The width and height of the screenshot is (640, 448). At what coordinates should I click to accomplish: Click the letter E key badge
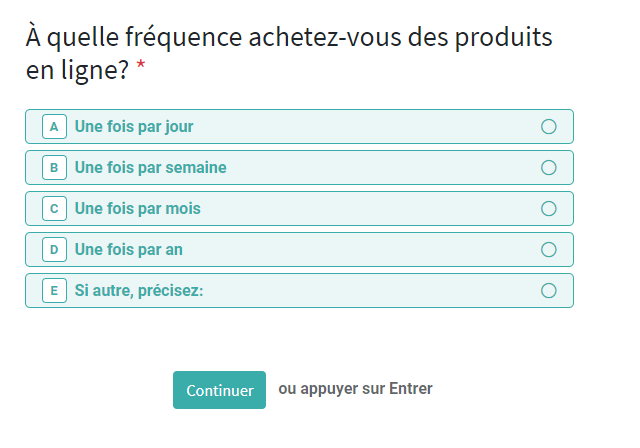coord(54,291)
